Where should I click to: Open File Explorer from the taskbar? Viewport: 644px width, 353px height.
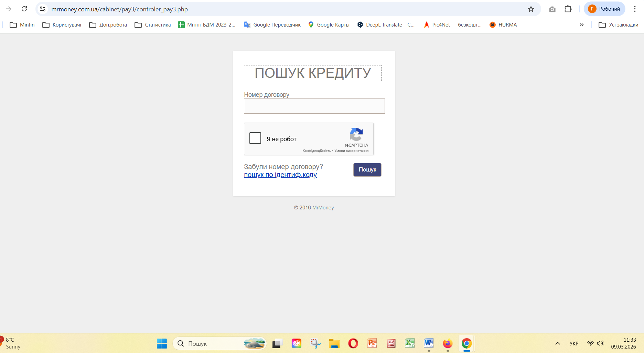pos(334,343)
